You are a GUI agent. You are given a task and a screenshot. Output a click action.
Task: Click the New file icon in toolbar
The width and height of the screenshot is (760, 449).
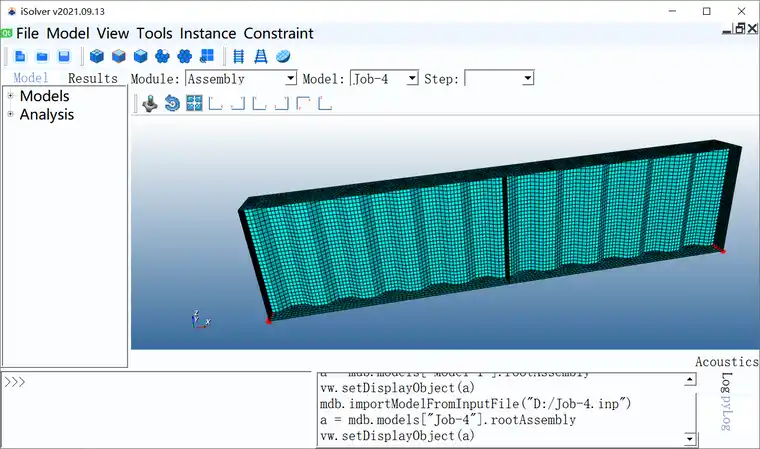click(20, 56)
